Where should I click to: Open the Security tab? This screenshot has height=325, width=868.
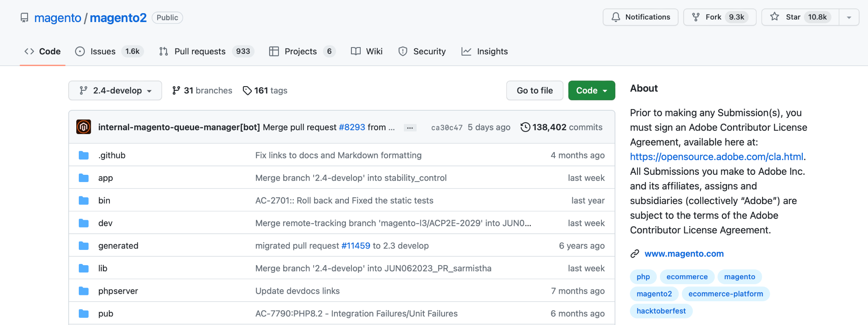tap(422, 51)
